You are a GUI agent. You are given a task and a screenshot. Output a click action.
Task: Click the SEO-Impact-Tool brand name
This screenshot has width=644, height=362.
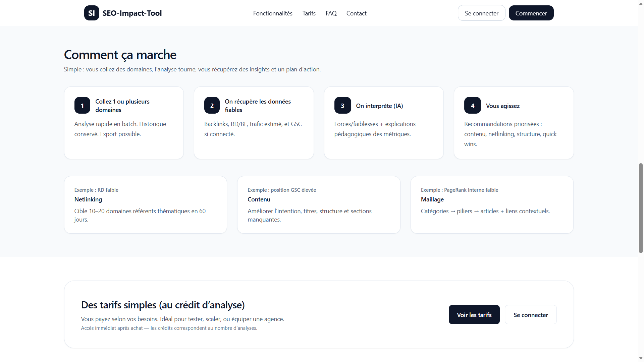tap(132, 13)
